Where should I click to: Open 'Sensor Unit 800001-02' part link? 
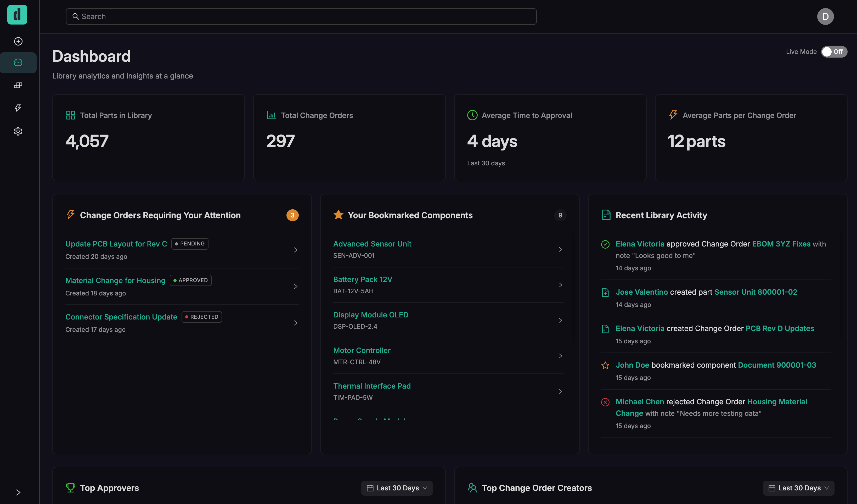[755, 292]
